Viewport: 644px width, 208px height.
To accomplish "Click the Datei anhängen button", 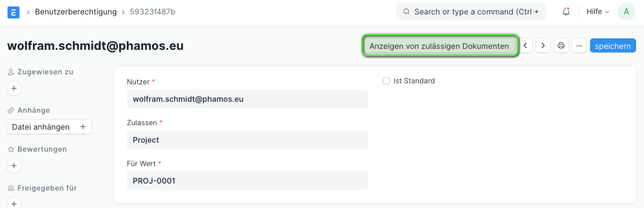I will tap(49, 127).
